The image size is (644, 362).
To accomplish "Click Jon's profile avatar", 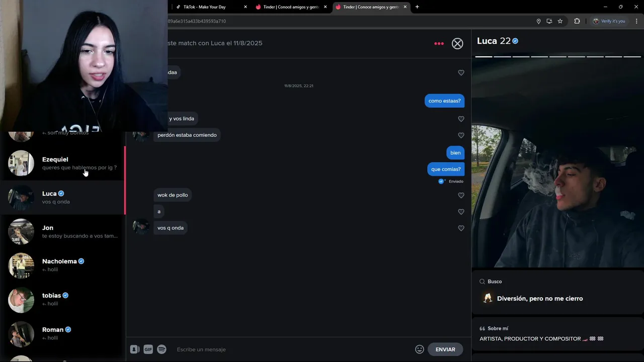I will 21,232.
